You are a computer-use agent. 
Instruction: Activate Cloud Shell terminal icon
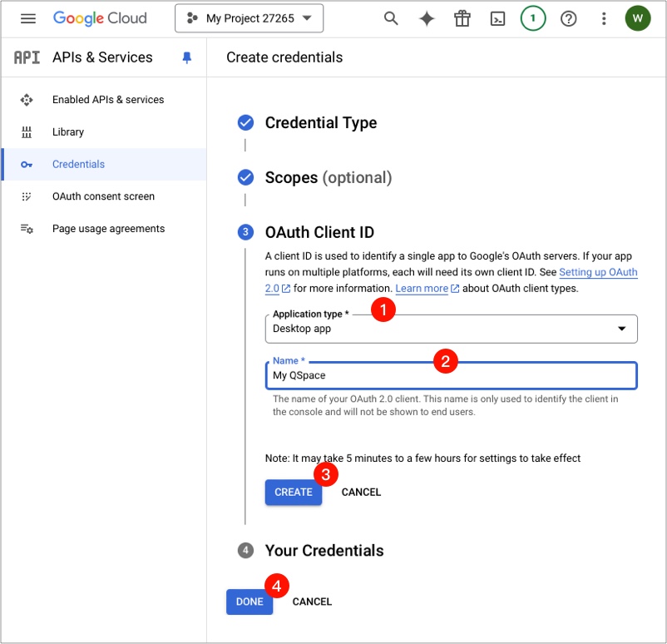[497, 18]
